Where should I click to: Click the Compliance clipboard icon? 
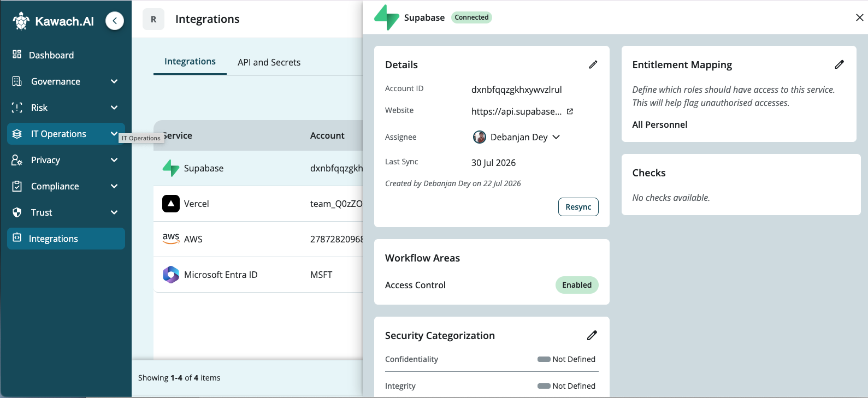point(17,186)
